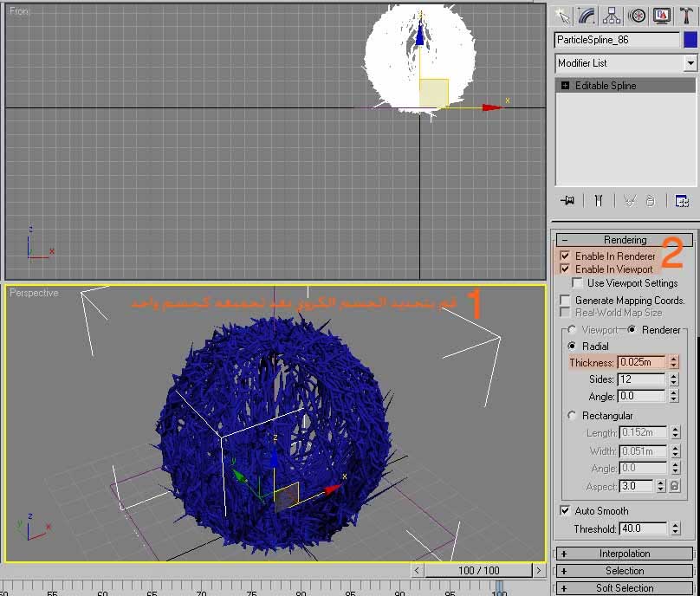Click the Perspective viewport label
Screen dimensions: 700x596
point(34,293)
